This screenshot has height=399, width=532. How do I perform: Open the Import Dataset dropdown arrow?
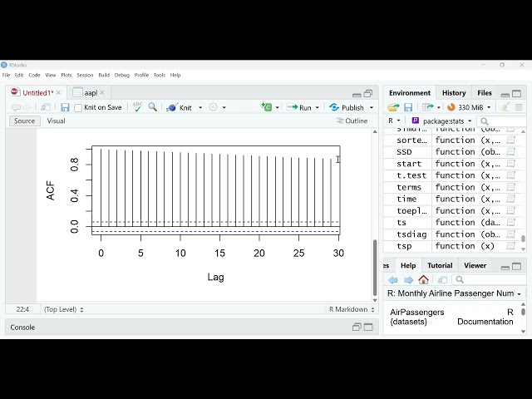(439, 107)
